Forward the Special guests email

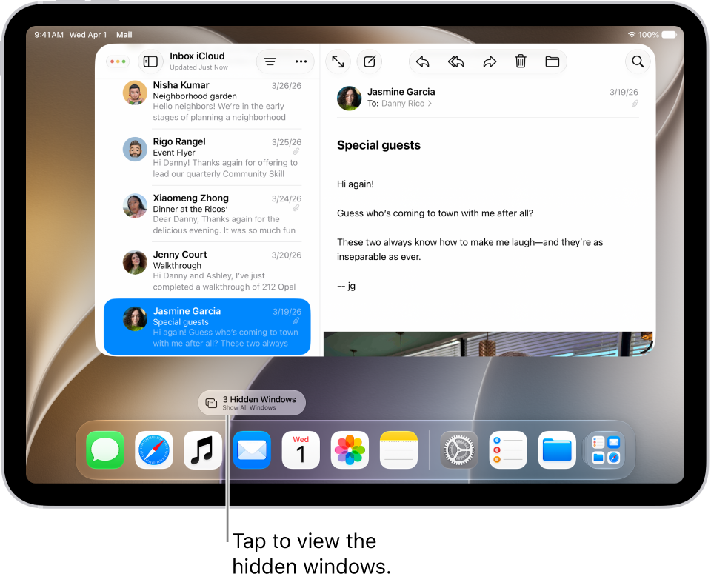coord(490,61)
